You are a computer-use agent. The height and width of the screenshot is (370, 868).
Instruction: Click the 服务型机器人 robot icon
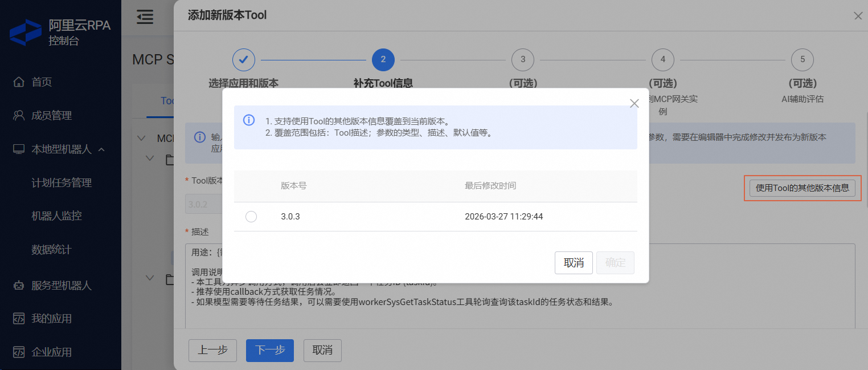tap(19, 285)
